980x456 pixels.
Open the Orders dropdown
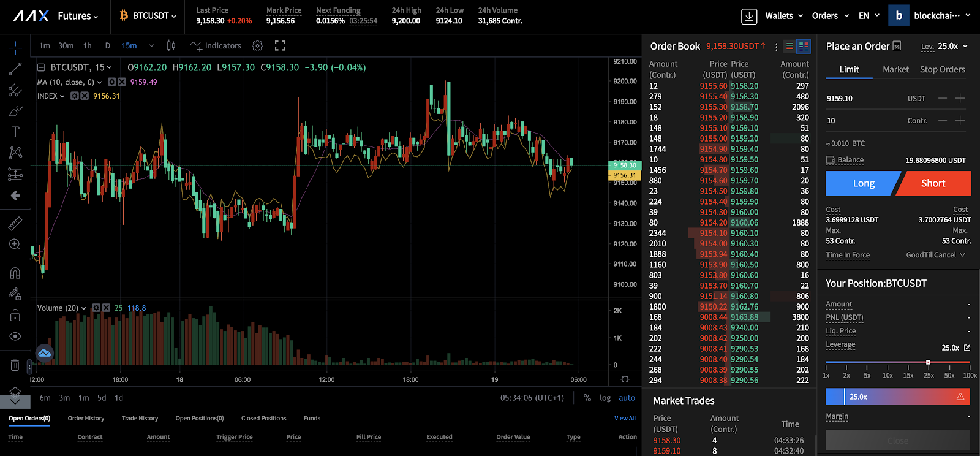(x=831, y=16)
